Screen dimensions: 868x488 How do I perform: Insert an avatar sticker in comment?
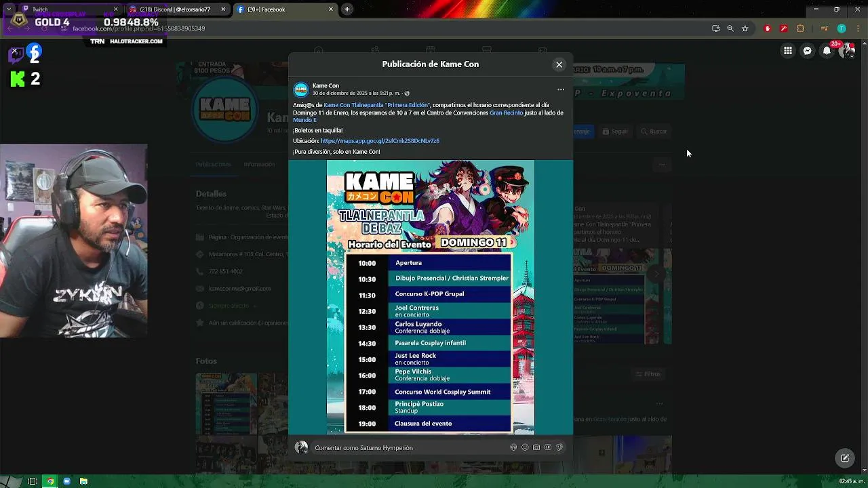point(513,447)
